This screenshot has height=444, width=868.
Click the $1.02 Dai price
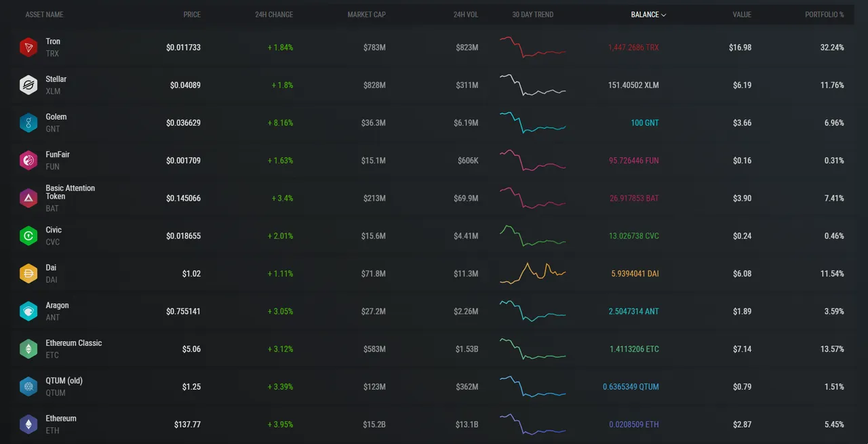tap(191, 274)
